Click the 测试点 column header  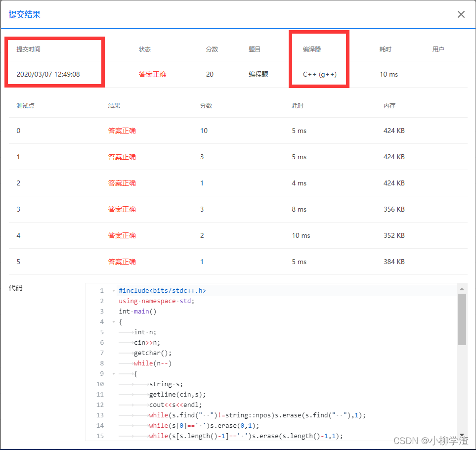[26, 106]
